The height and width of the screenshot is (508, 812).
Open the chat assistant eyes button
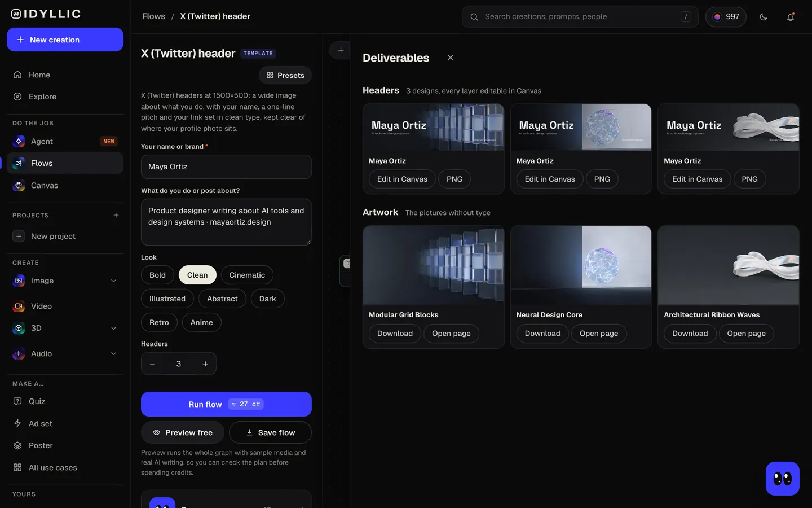[783, 479]
